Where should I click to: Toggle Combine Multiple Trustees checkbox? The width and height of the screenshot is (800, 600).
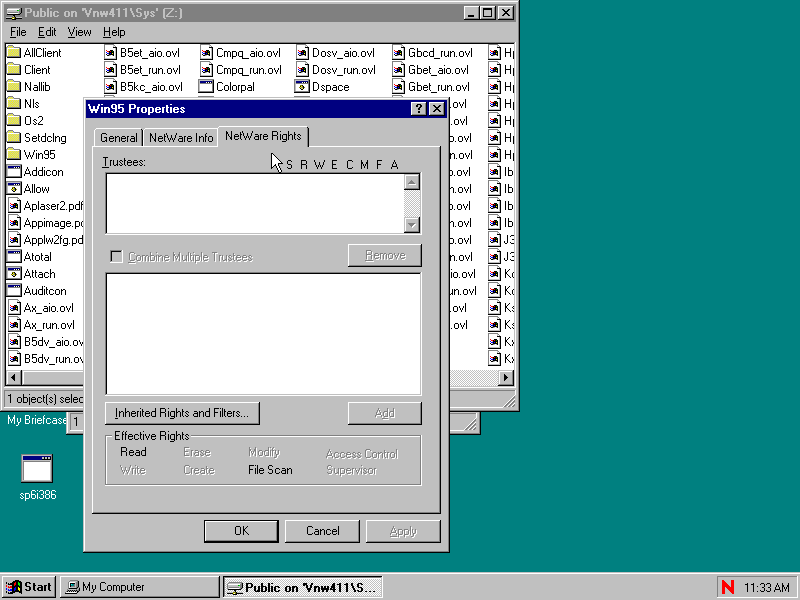coord(116,257)
